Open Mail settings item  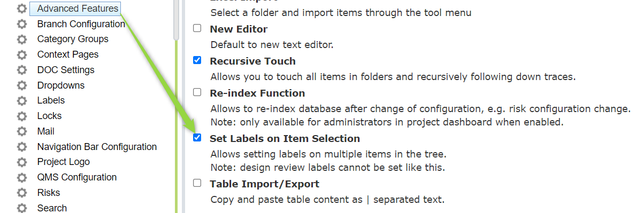point(46,131)
